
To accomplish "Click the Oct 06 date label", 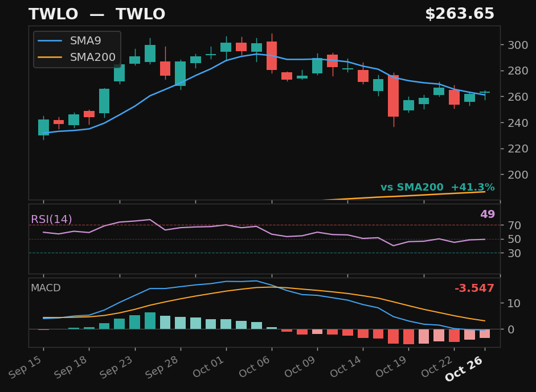I will pos(254,366).
